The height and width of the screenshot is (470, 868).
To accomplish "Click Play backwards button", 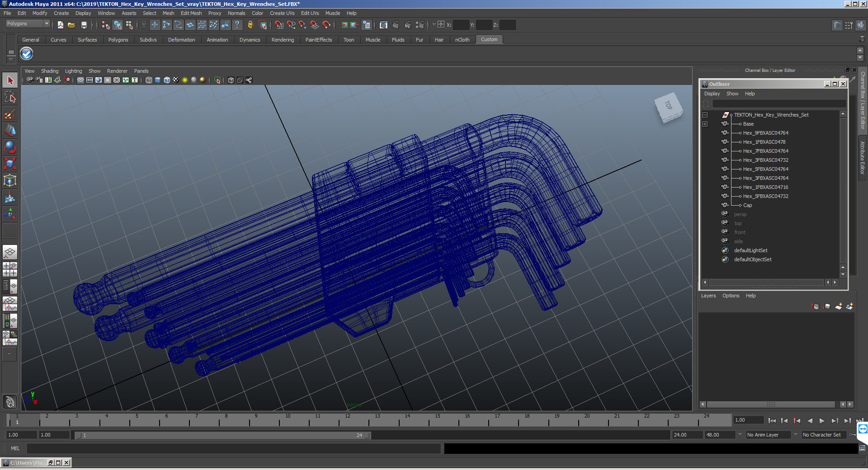I will [810, 420].
